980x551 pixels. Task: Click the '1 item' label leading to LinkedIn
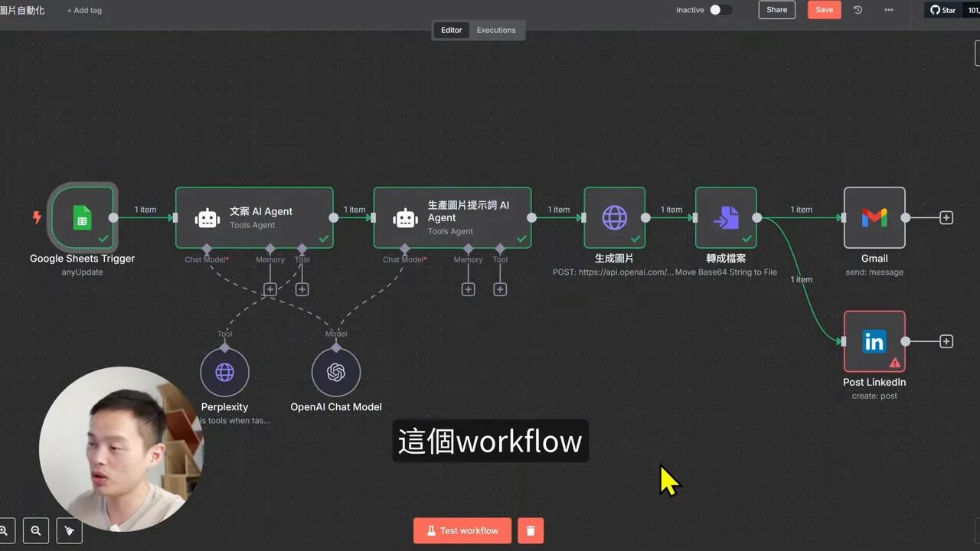(x=802, y=279)
